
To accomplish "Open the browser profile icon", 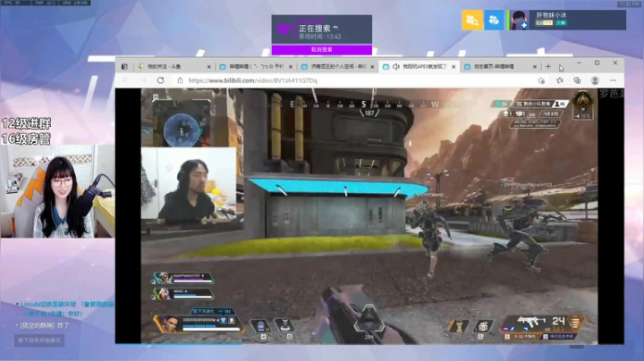I will coord(595,80).
